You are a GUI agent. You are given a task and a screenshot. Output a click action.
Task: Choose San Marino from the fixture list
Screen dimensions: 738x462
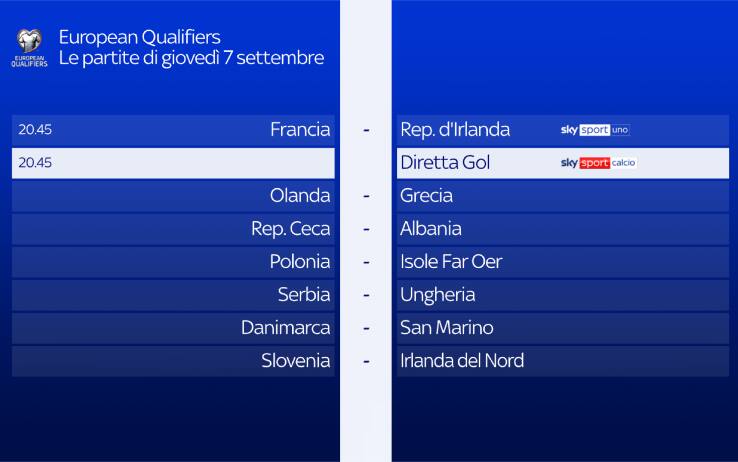(x=446, y=328)
